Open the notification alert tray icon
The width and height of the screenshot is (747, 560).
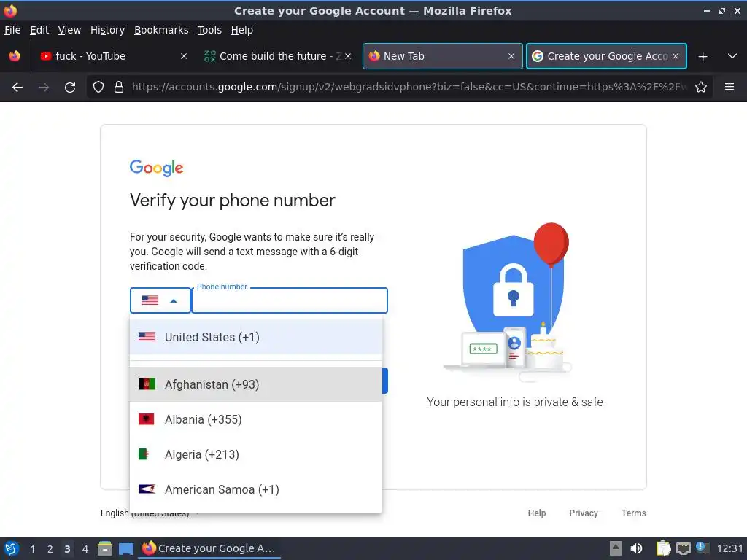tap(703, 548)
